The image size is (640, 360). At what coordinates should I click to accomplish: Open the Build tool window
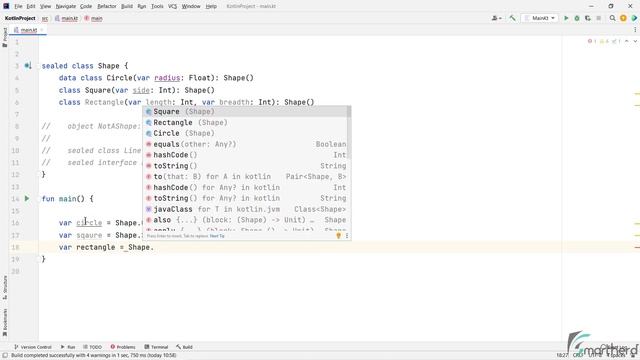click(184, 347)
